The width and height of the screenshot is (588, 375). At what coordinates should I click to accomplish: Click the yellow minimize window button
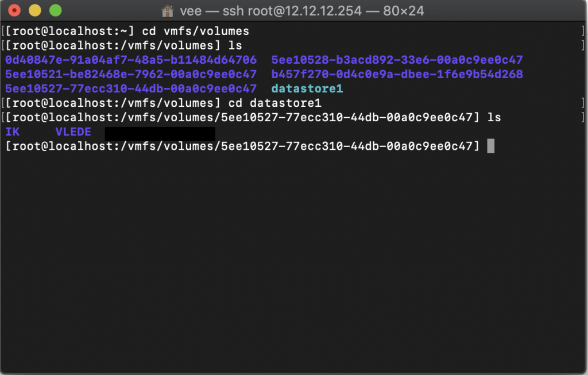34,10
